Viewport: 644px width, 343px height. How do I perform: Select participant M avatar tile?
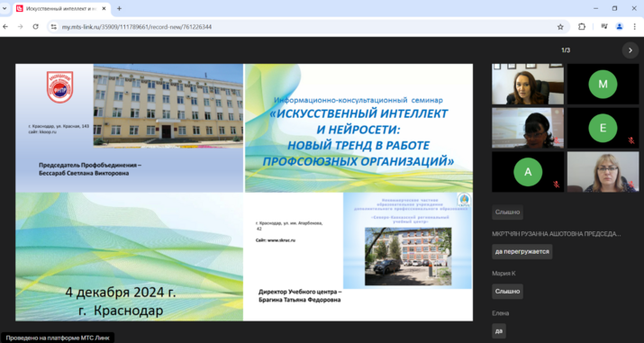click(x=603, y=84)
